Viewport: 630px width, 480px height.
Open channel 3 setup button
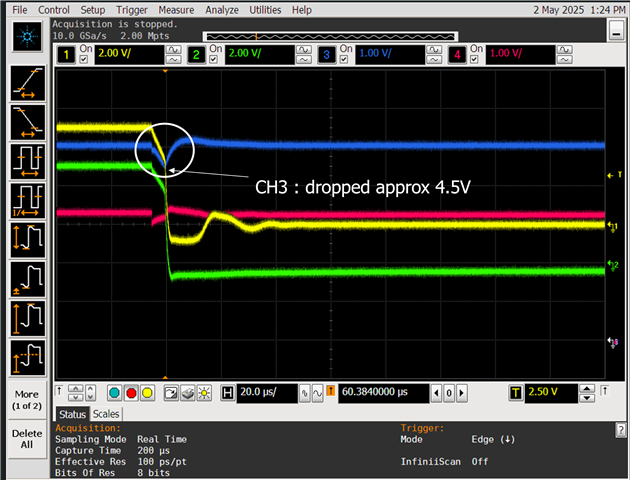pos(327,55)
